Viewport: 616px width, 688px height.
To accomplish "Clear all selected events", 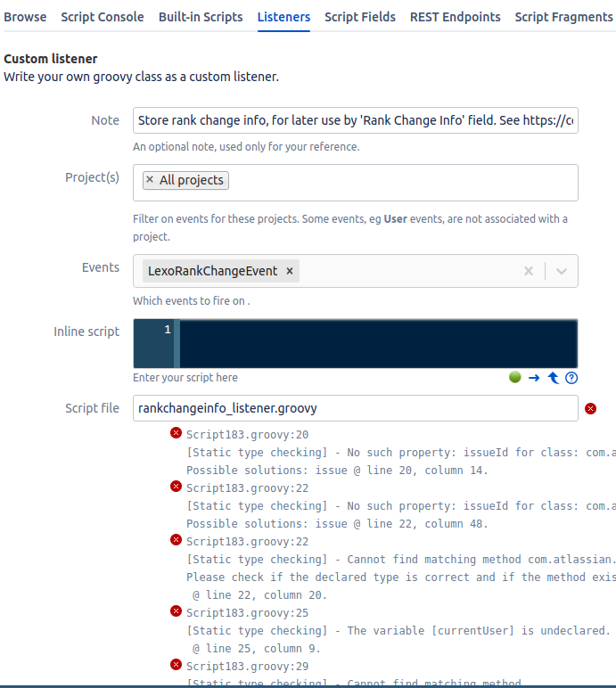I will point(529,271).
